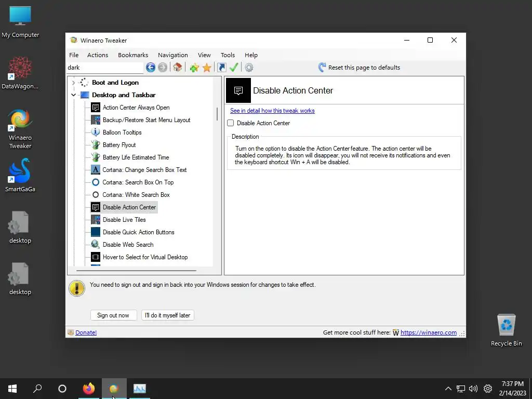Open the winaero.com link
Screen dimensions: 532x399
(428, 332)
